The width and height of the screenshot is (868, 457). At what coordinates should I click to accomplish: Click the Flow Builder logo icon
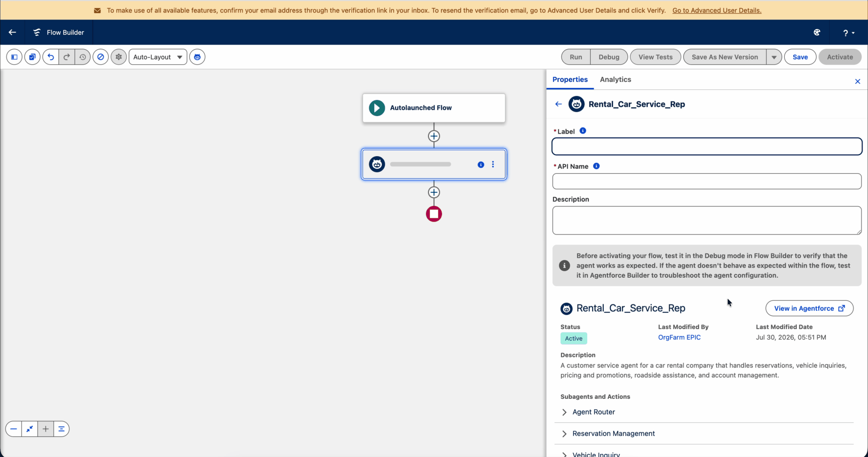pyautogui.click(x=37, y=32)
